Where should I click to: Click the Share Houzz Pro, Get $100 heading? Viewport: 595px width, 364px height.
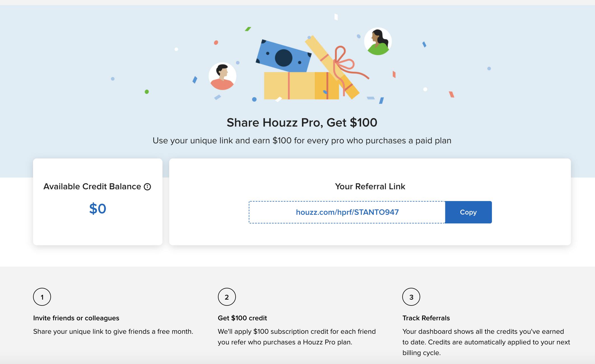pos(302,122)
